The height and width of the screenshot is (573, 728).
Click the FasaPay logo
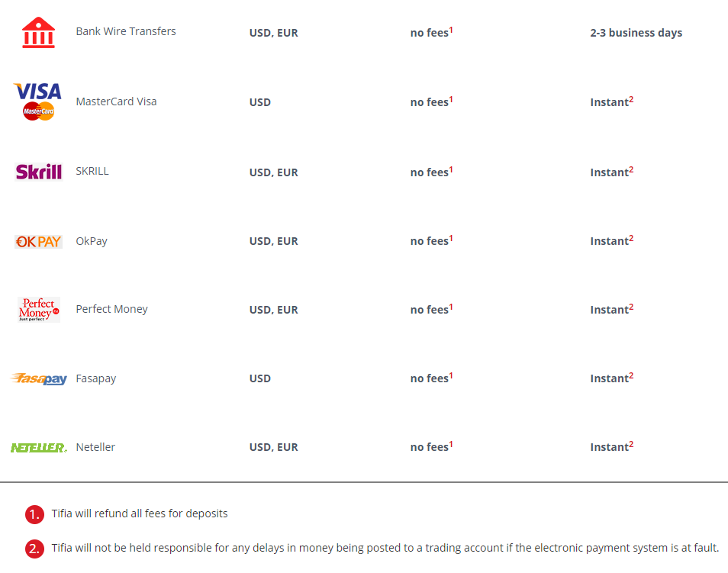39,378
